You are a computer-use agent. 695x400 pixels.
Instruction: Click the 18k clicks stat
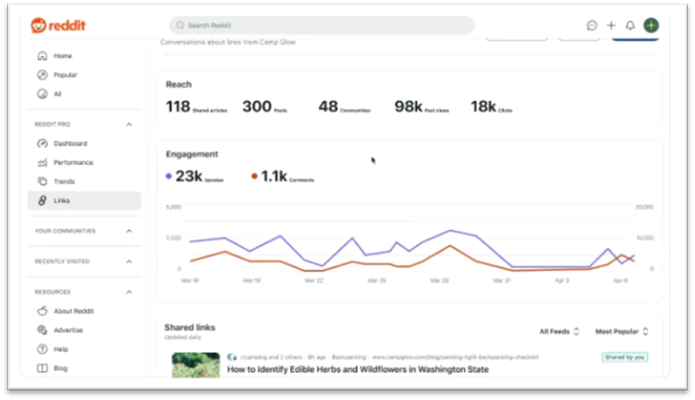tap(491, 107)
